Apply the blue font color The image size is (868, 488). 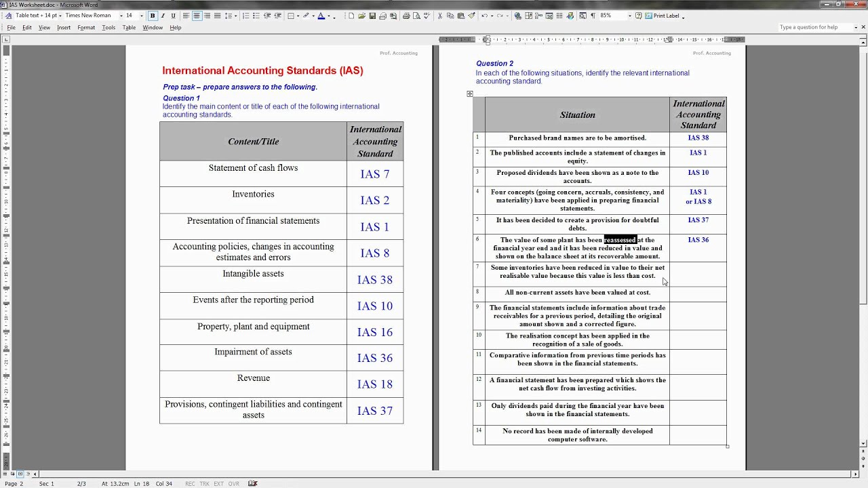click(321, 16)
